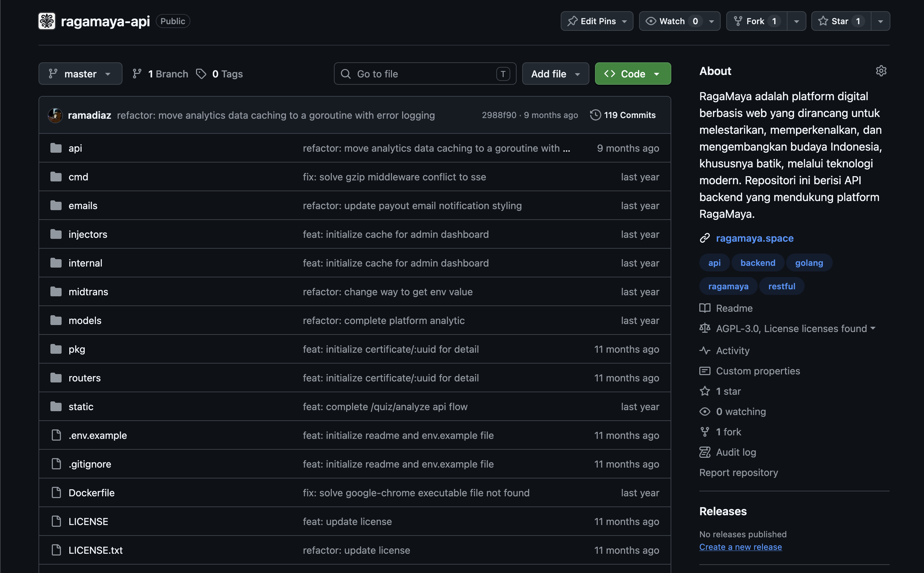Click the Custom properties note icon

705,371
